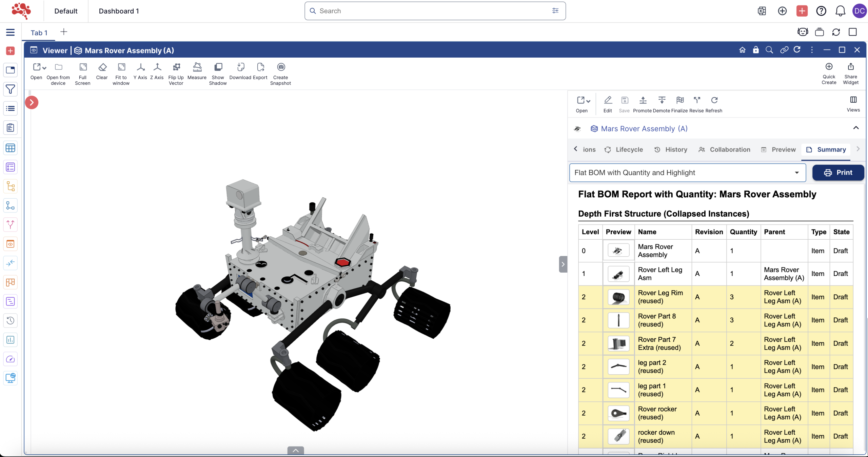This screenshot has height=457, width=868.
Task: Click the Measure tool icon
Action: pos(197,67)
